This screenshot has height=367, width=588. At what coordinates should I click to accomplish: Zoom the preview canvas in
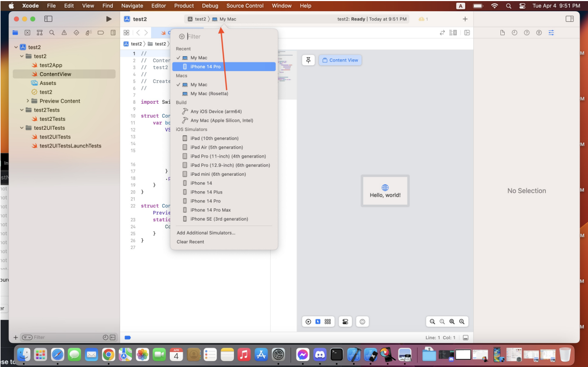(x=461, y=322)
